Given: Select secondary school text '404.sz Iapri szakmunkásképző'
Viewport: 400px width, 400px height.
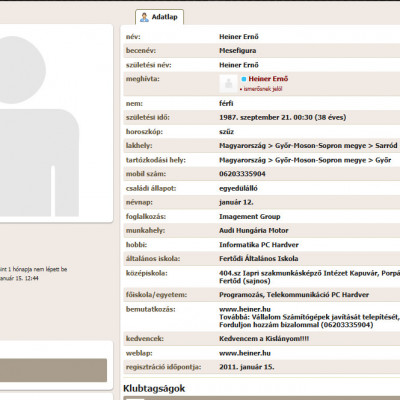Looking at the screenshot, I should pos(271,273).
